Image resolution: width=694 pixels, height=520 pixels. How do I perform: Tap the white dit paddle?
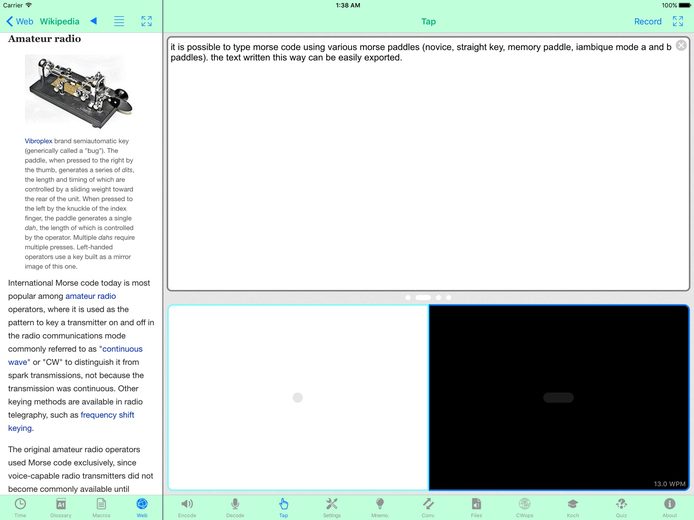(298, 397)
